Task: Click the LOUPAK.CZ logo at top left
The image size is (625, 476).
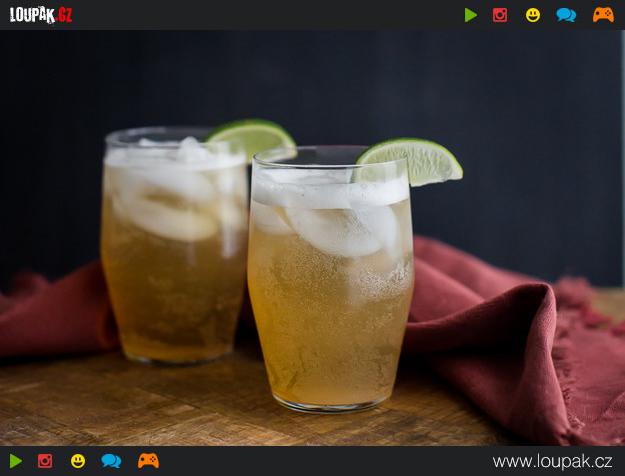Action: (41, 15)
